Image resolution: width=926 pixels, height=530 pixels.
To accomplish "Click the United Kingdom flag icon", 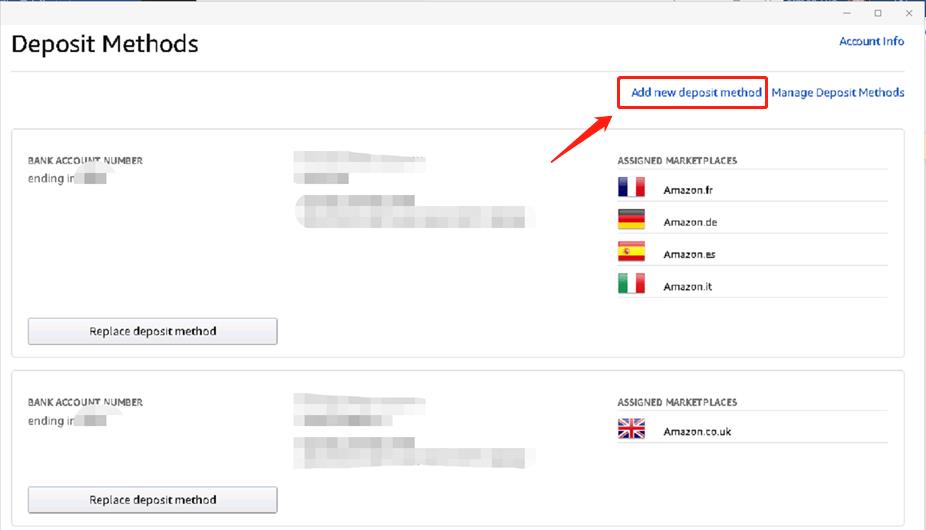I will tap(631, 429).
